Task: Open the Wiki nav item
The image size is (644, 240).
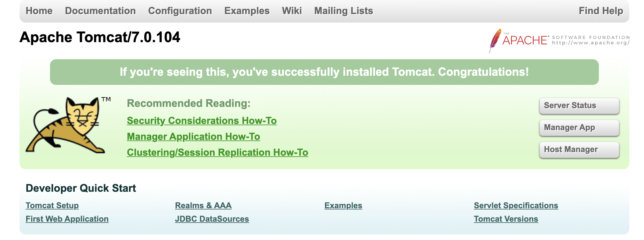Action: click(292, 11)
